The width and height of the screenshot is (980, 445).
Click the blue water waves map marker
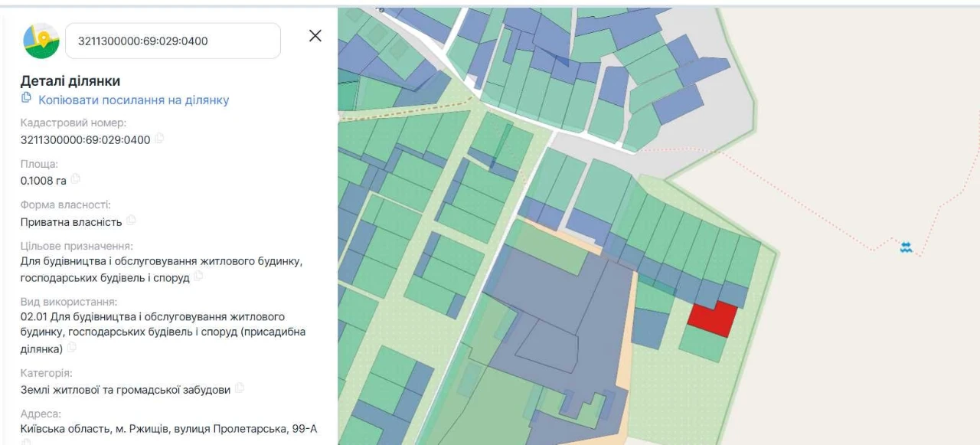(906, 247)
